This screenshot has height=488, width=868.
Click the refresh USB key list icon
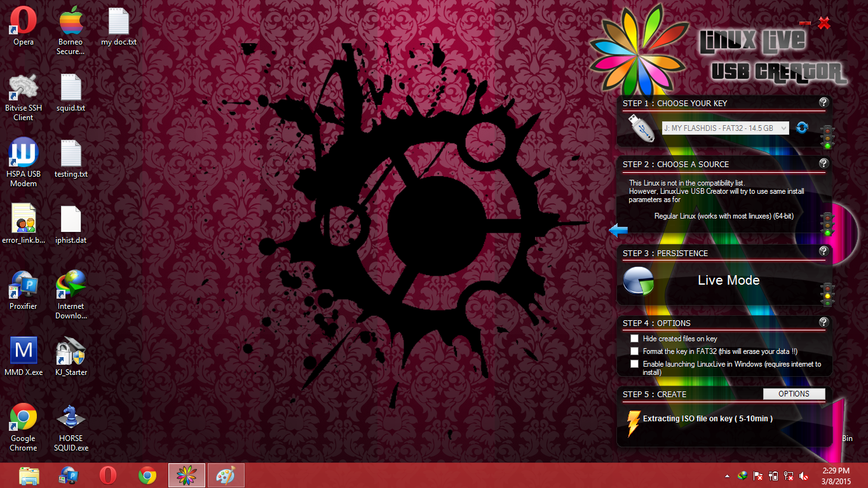(x=802, y=128)
